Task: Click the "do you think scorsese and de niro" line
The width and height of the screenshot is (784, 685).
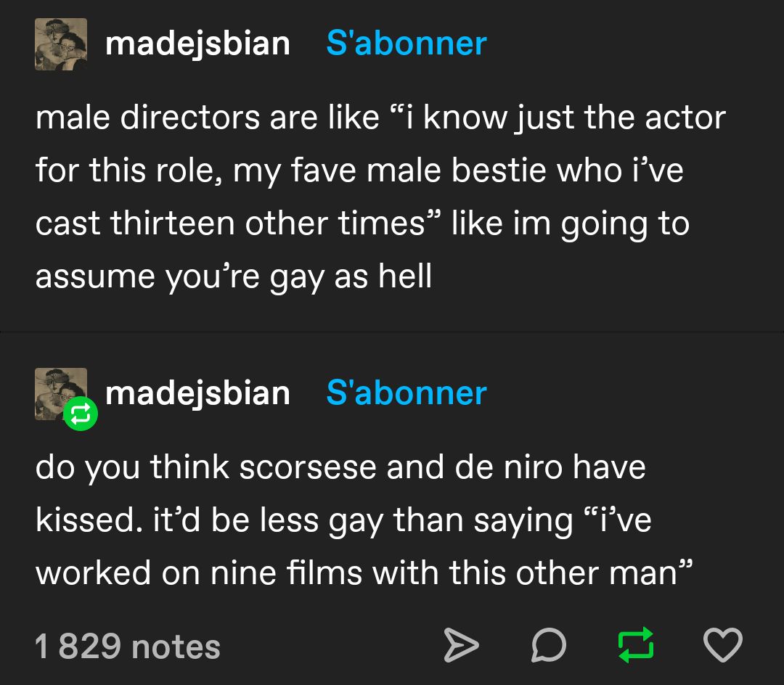Action: [x=340, y=467]
